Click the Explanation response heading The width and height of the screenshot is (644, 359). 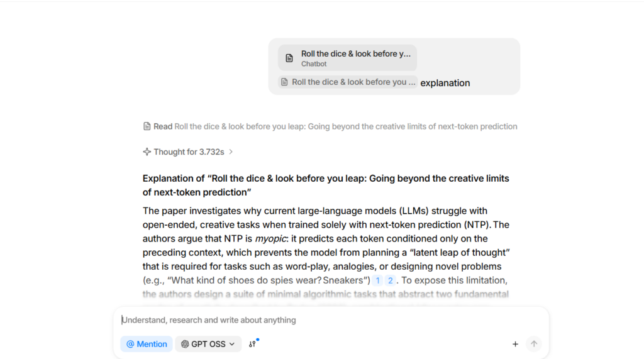pos(326,185)
